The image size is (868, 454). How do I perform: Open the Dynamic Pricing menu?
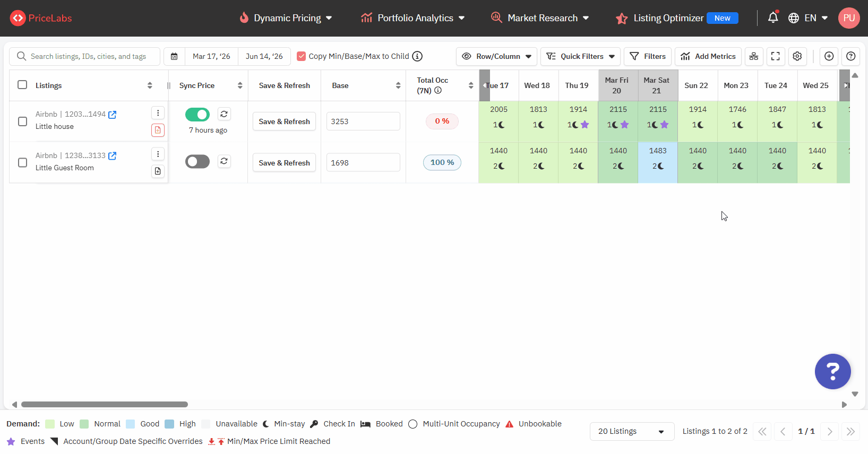(x=286, y=18)
